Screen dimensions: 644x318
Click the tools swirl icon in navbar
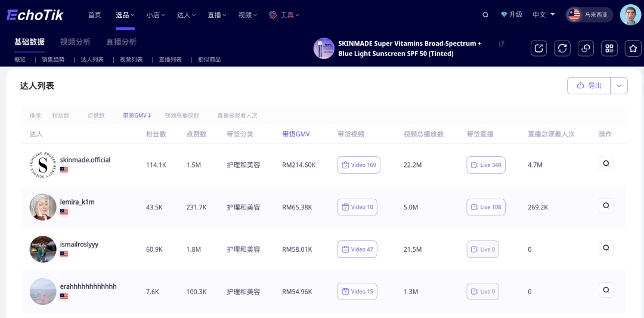click(x=273, y=15)
